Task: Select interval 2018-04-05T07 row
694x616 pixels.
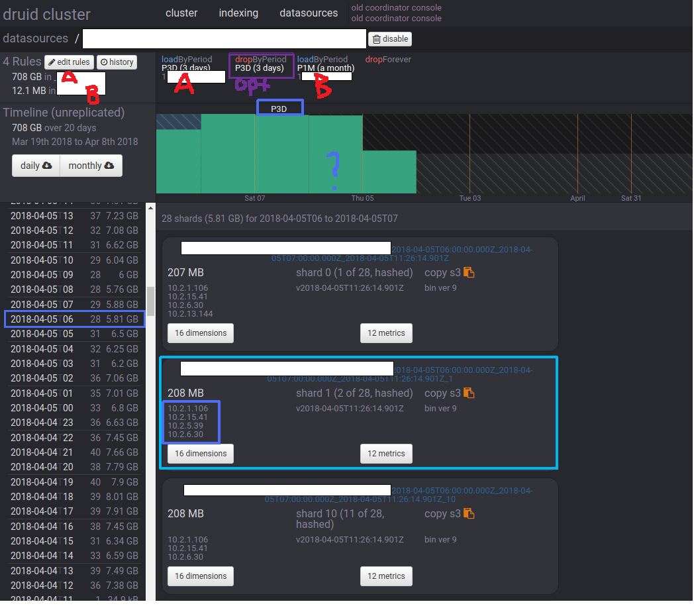Action: [74, 304]
